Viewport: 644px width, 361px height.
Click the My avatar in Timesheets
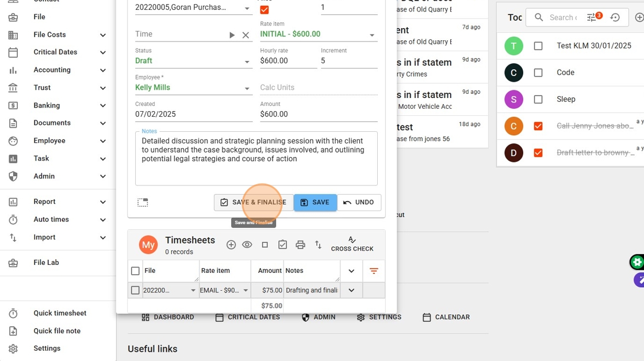pos(148,245)
